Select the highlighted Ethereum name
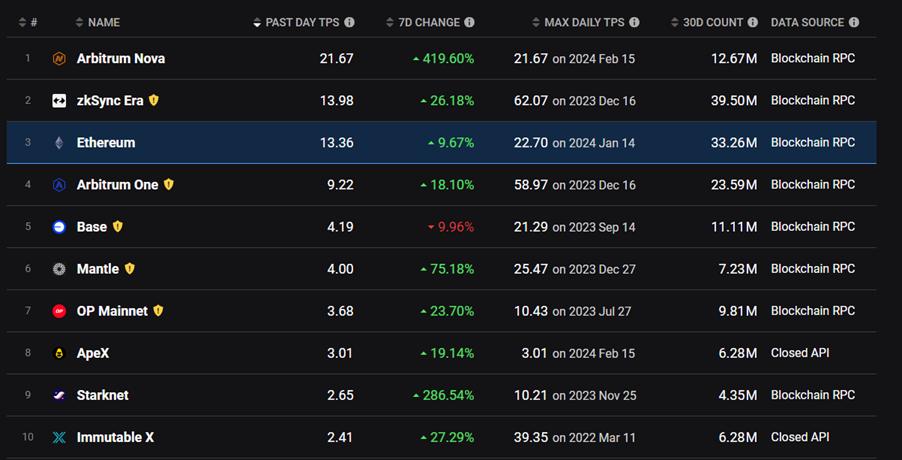 point(106,143)
